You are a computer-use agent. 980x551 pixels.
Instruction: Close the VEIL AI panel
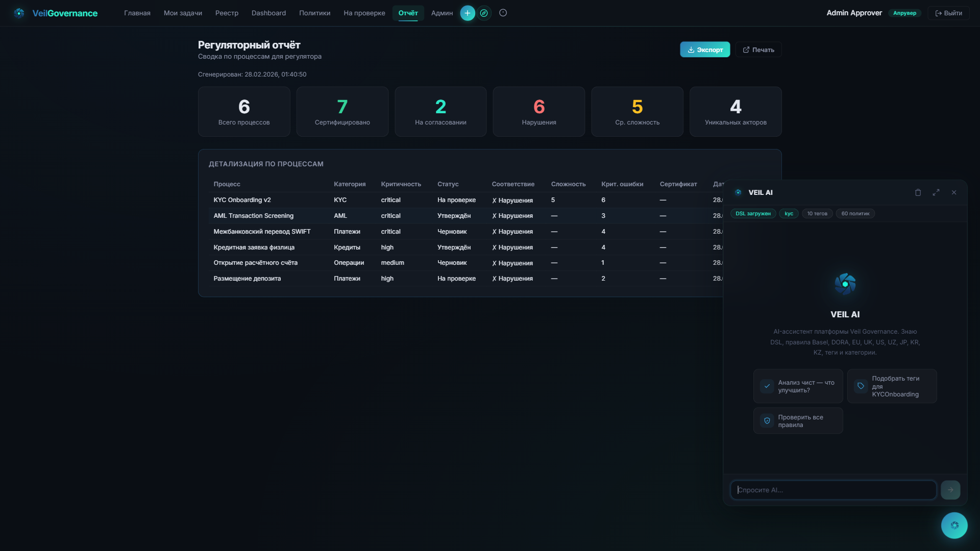pos(953,192)
